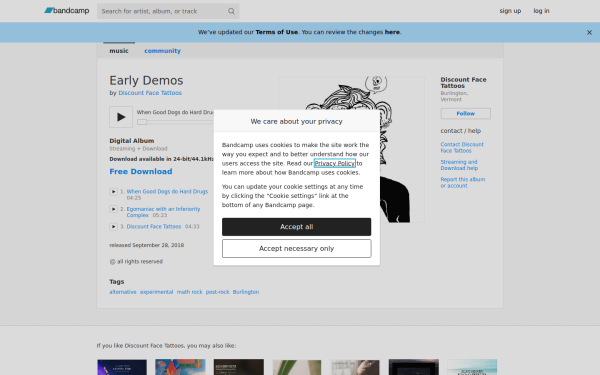Image resolution: width=600 pixels, height=375 pixels.
Task: Open the Discount Face Tattoos artist link under title
Action: (x=150, y=93)
